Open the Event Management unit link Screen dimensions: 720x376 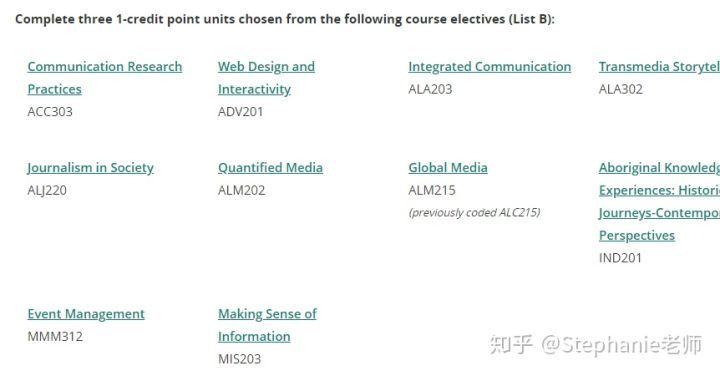point(86,314)
